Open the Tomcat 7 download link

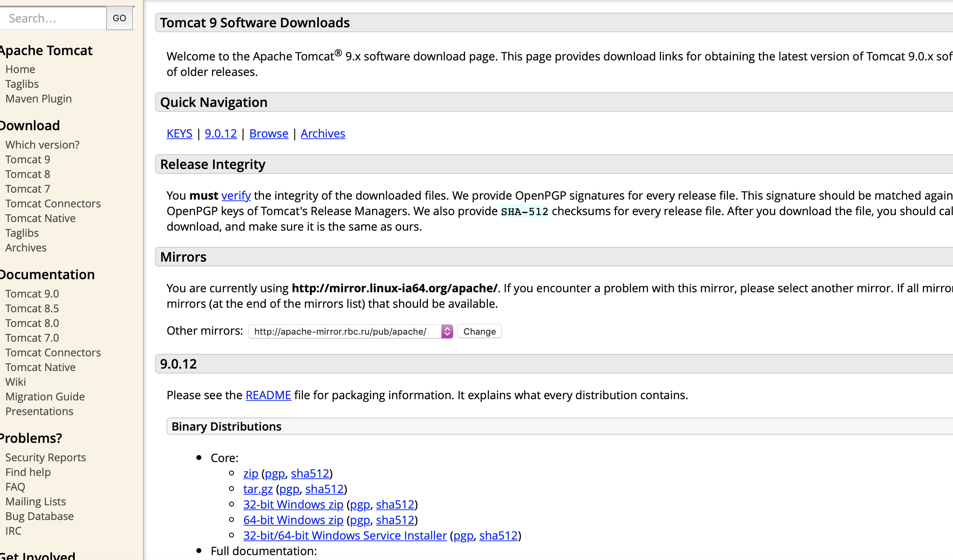pos(28,189)
